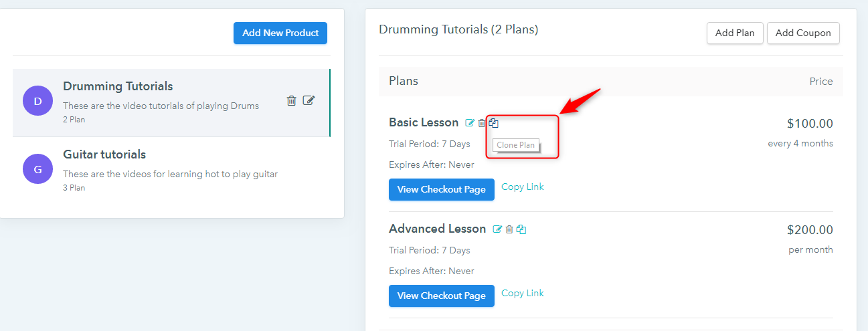868x331 pixels.
Task: View Checkout Page for Advanced Lesson
Action: 442,296
